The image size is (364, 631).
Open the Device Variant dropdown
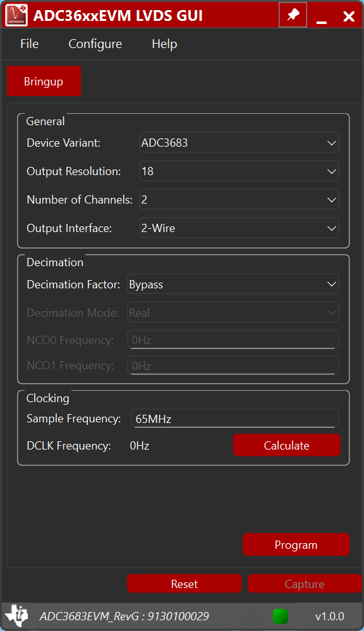(x=239, y=142)
